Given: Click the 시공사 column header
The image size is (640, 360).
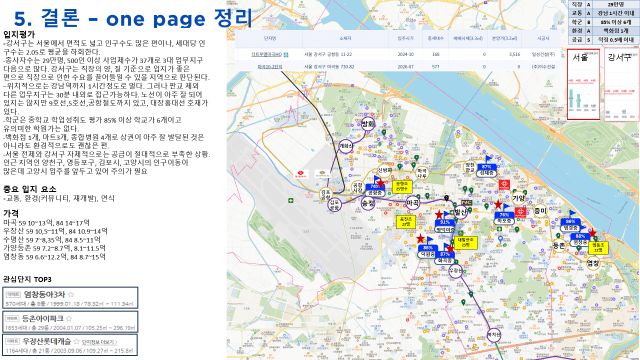Looking at the screenshot, I should pos(543,38).
